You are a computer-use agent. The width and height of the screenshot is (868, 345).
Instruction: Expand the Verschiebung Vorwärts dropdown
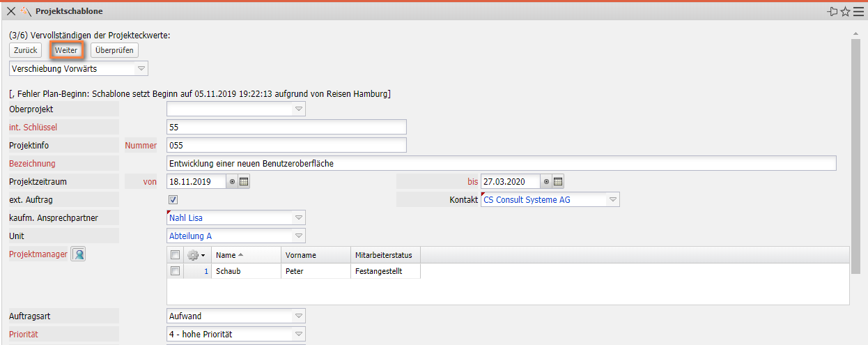point(141,69)
